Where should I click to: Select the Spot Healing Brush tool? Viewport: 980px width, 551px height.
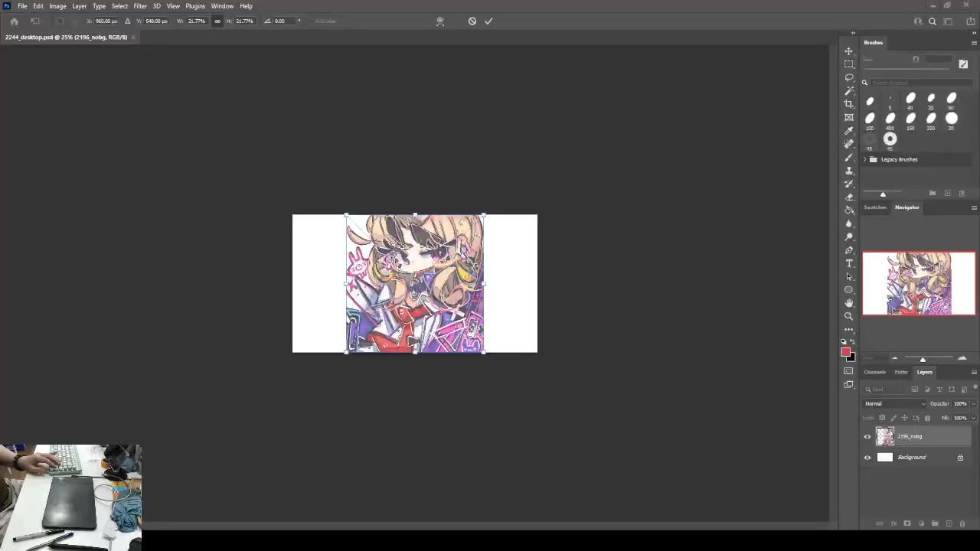[848, 143]
